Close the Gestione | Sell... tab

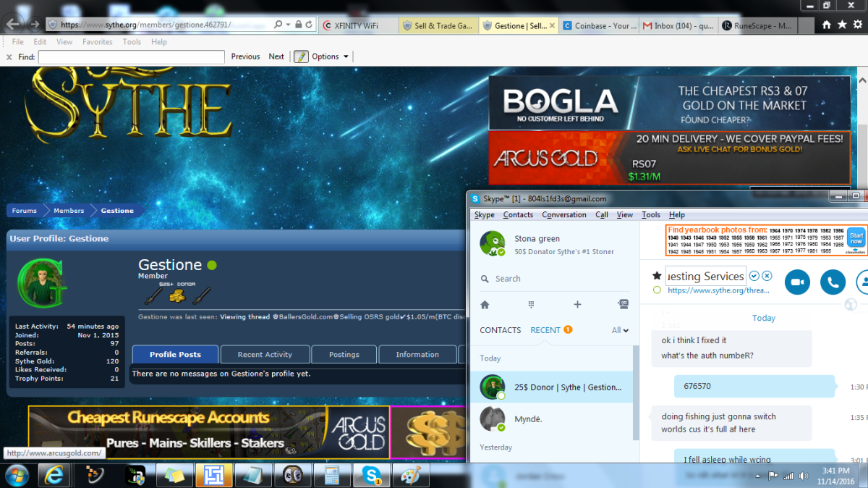click(553, 25)
